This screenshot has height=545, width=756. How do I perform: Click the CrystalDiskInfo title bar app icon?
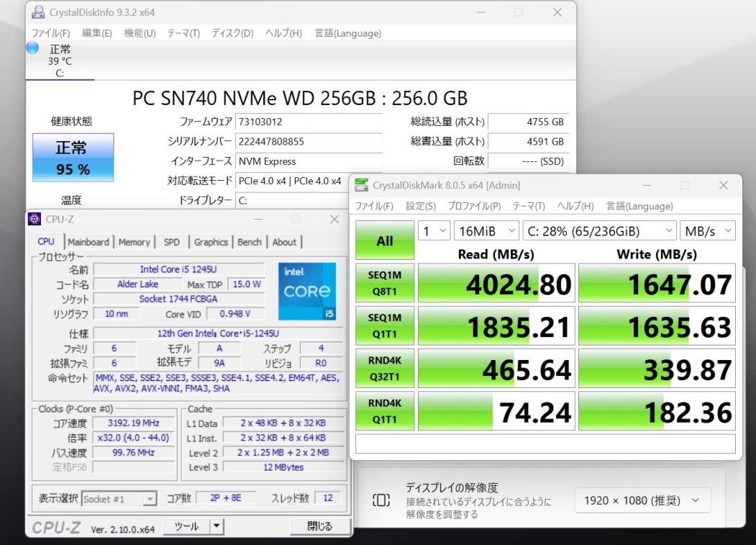(38, 12)
